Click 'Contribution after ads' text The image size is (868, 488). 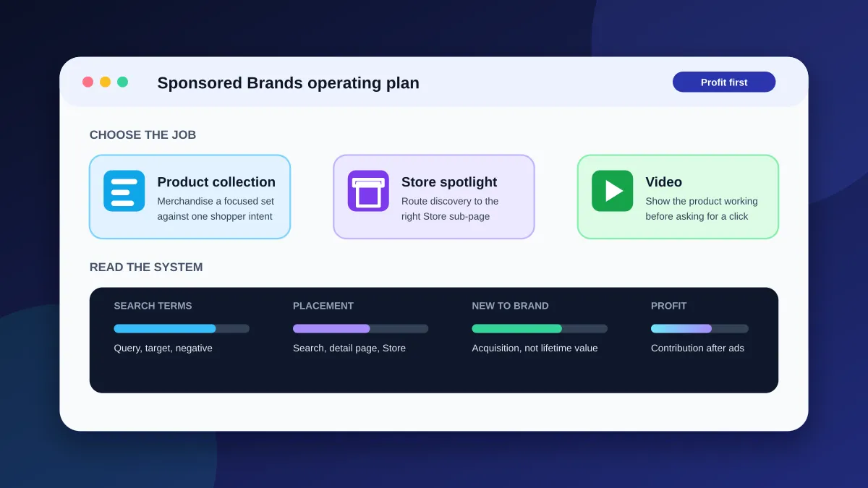point(697,348)
